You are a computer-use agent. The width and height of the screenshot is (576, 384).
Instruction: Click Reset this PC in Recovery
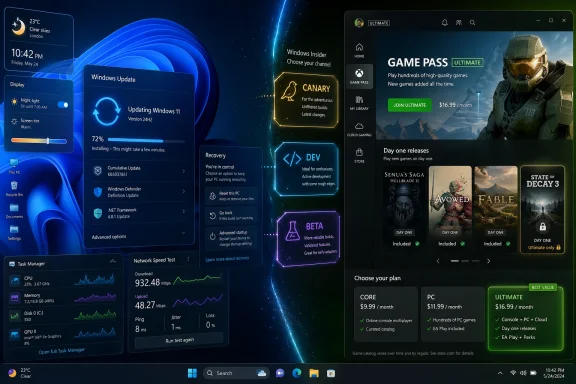pyautogui.click(x=231, y=196)
